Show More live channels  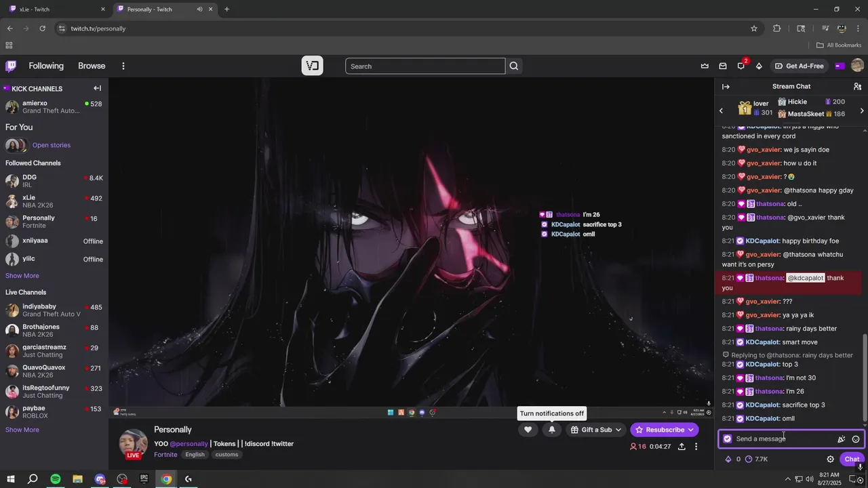click(22, 430)
